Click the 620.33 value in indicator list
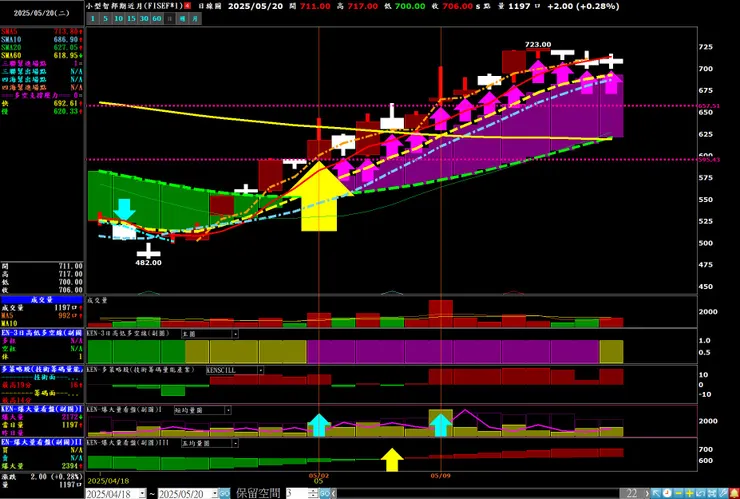The width and height of the screenshot is (740, 499). point(67,111)
